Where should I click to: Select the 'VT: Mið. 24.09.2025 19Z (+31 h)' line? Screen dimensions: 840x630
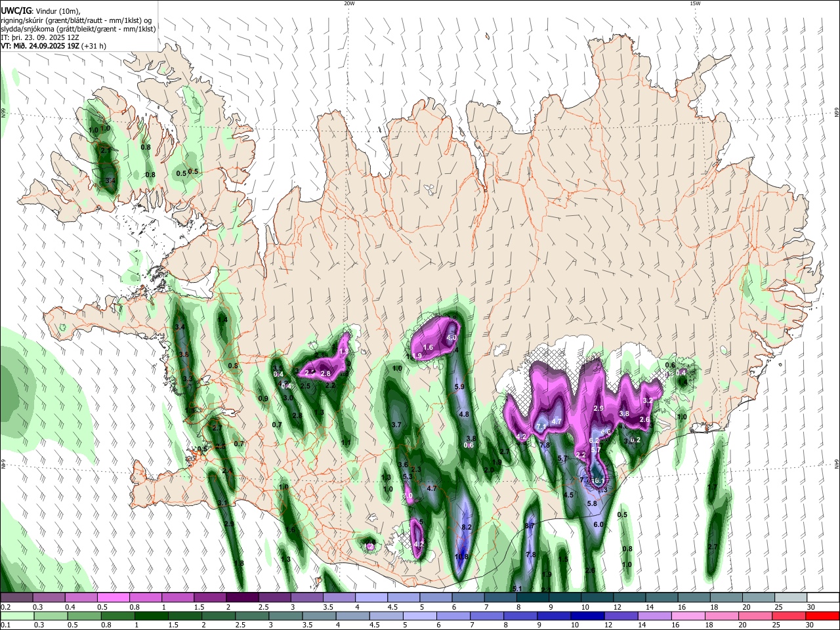click(53, 46)
